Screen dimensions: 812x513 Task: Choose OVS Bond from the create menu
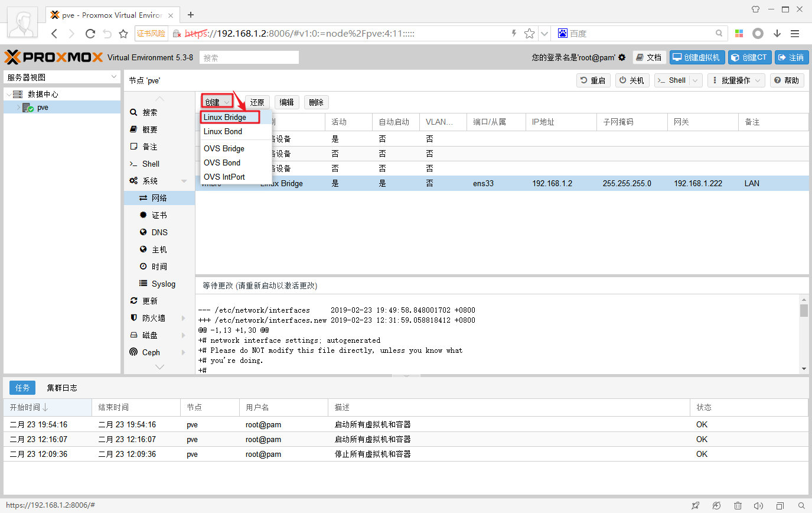(234, 163)
